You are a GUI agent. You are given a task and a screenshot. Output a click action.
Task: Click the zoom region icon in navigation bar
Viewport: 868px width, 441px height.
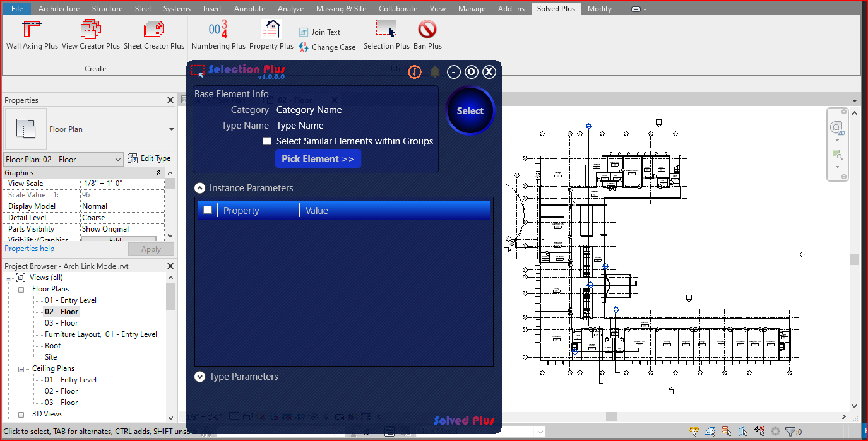coord(837,154)
